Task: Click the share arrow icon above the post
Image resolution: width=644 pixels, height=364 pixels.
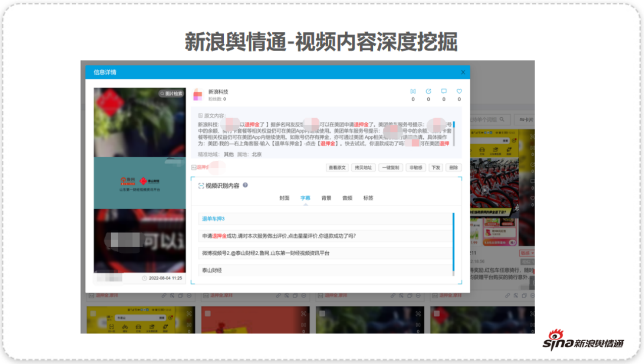Action: click(428, 91)
